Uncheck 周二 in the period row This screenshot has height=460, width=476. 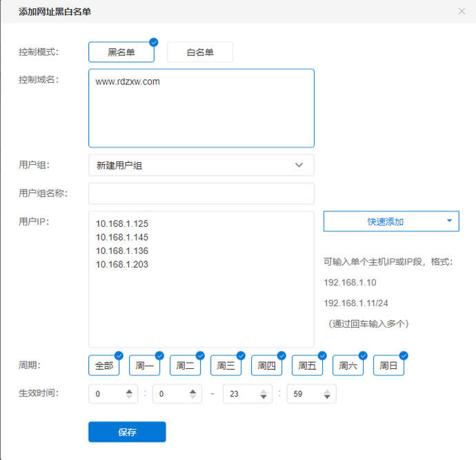[185, 366]
